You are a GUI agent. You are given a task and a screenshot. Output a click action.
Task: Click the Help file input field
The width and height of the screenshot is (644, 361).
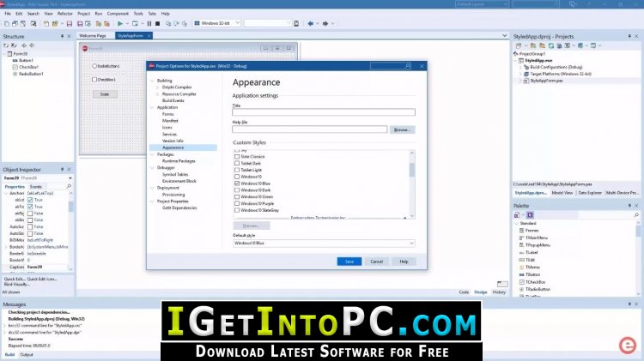(310, 129)
